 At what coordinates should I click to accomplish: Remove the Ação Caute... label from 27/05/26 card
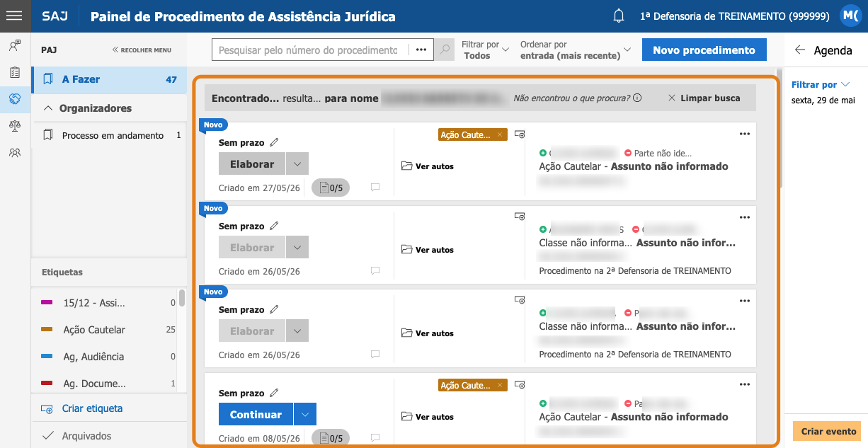[500, 134]
